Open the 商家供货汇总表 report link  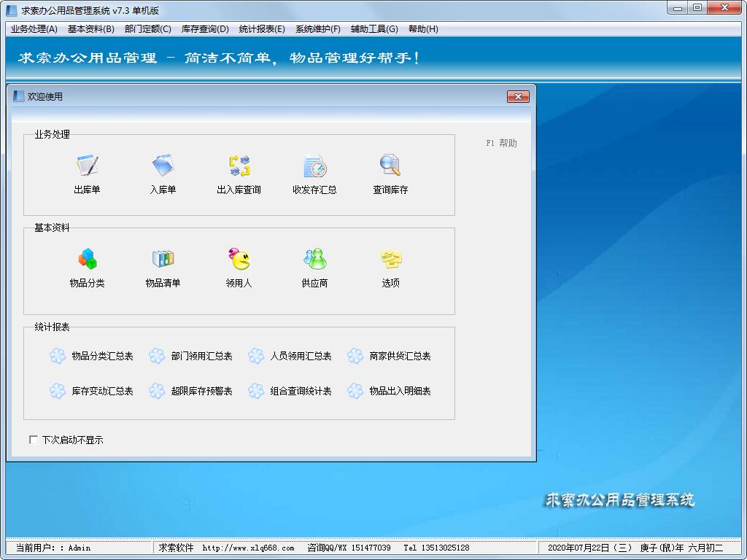pyautogui.click(x=400, y=356)
